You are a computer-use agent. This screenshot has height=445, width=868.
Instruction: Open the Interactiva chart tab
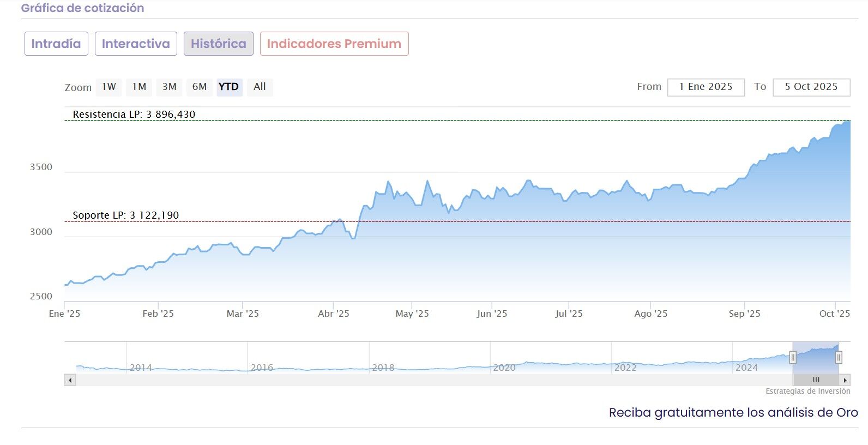136,44
